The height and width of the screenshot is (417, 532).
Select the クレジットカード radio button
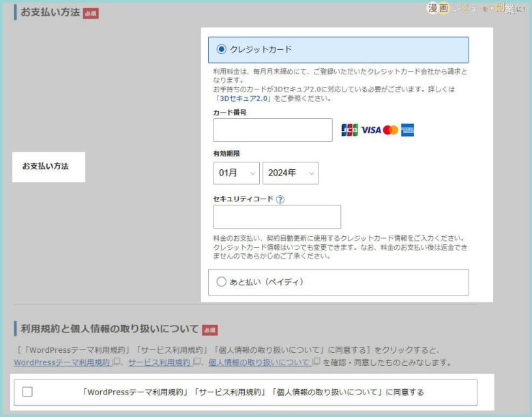tap(221, 49)
